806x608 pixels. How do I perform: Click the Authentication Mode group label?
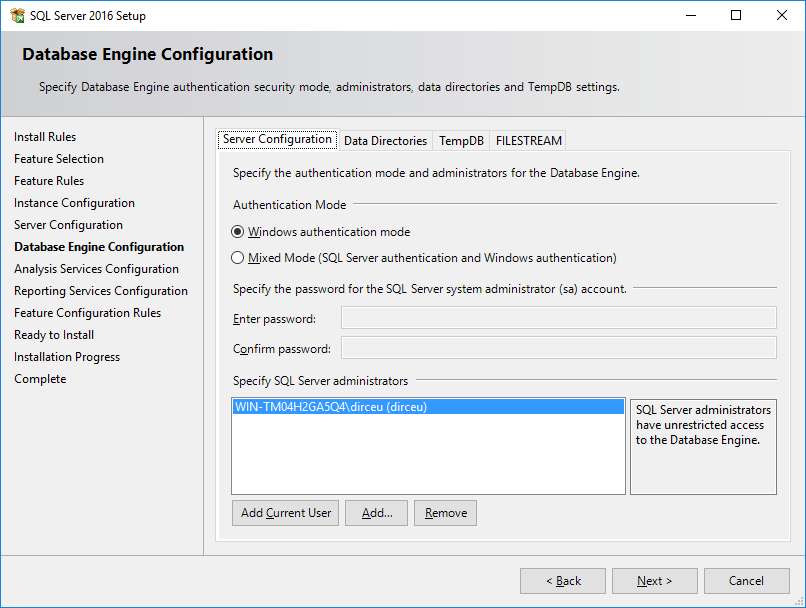coord(289,205)
